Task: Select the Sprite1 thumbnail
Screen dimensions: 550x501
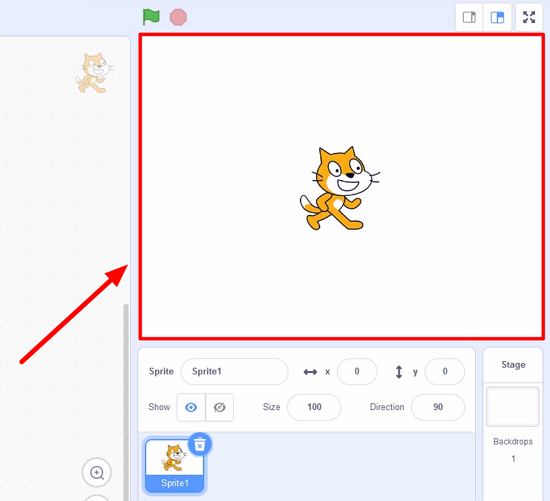Action: point(174,466)
